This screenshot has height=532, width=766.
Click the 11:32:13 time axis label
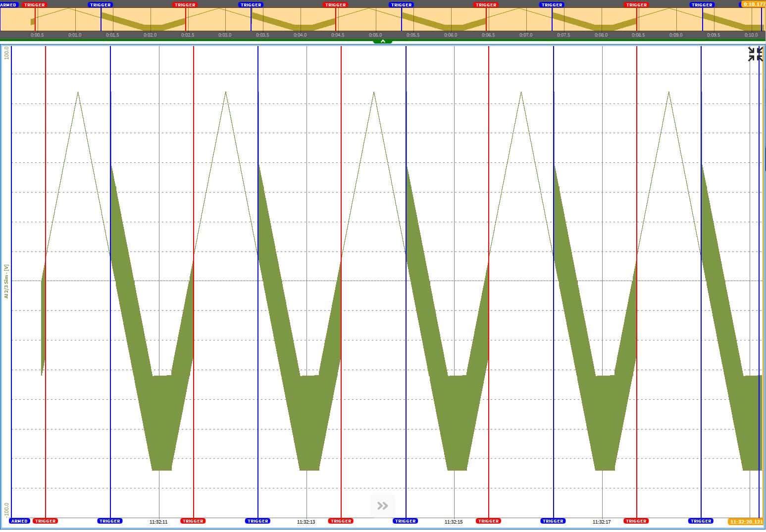coord(306,522)
